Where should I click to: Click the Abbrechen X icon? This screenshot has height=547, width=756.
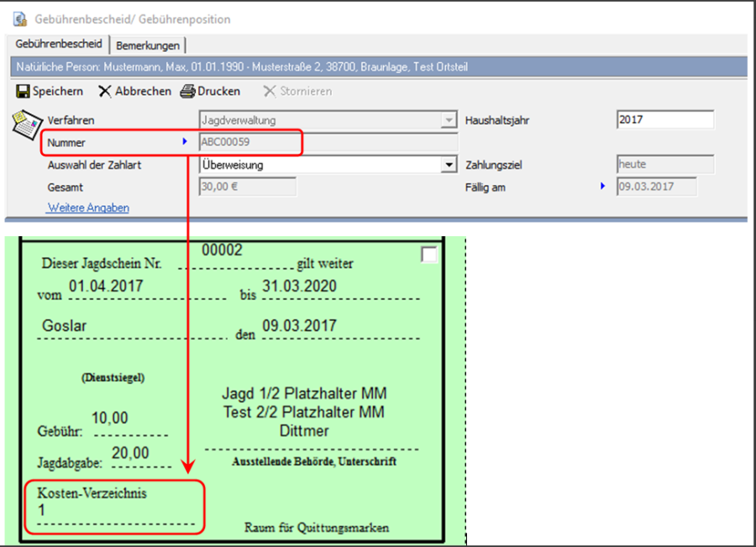click(x=105, y=92)
